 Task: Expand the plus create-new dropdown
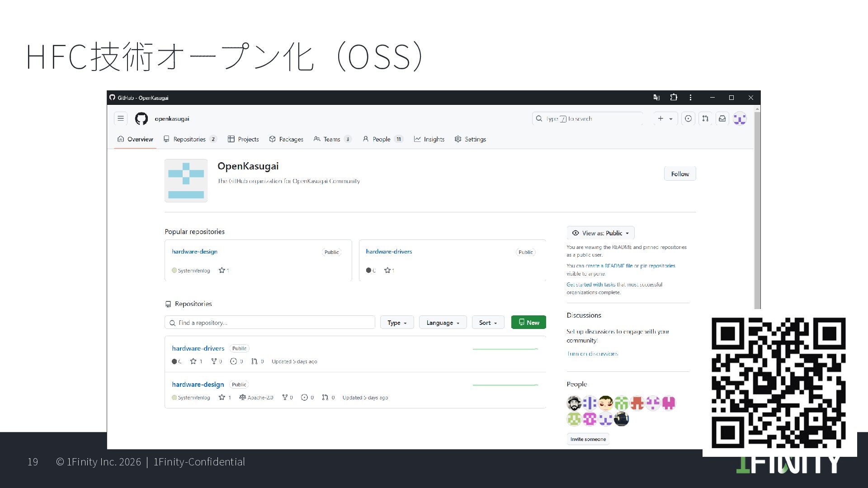click(665, 118)
